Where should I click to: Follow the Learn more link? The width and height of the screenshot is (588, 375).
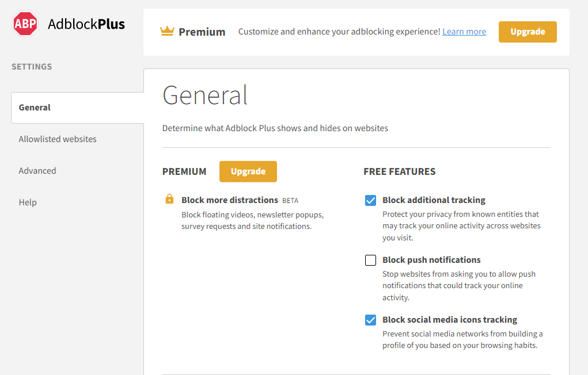pyautogui.click(x=464, y=32)
